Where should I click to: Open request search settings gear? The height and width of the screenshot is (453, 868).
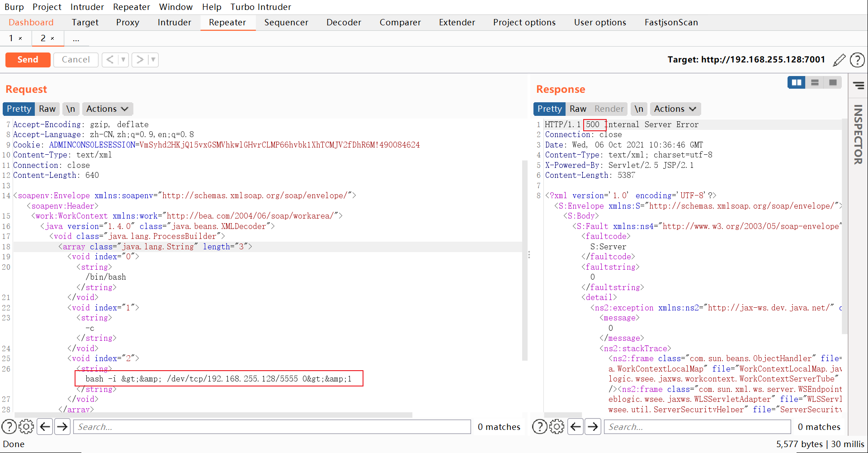27,426
